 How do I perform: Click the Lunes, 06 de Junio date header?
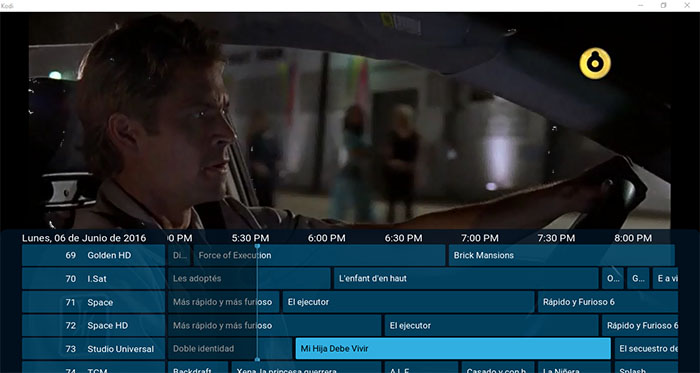(84, 238)
